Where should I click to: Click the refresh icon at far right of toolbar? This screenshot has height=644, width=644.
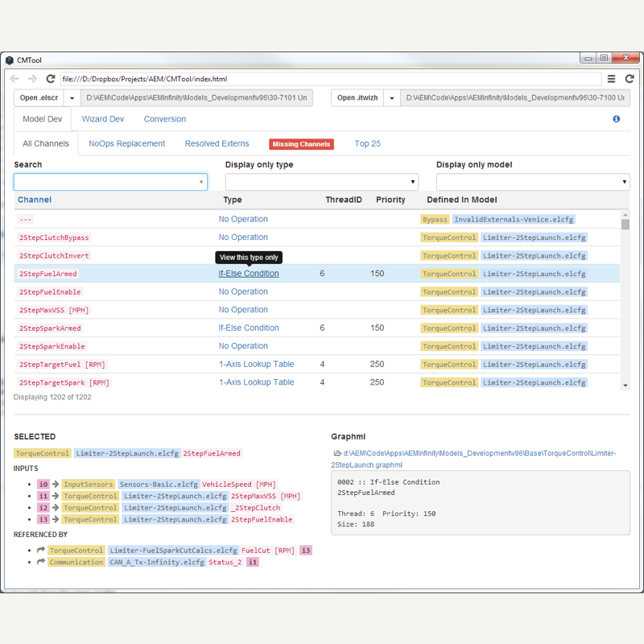pyautogui.click(x=630, y=79)
